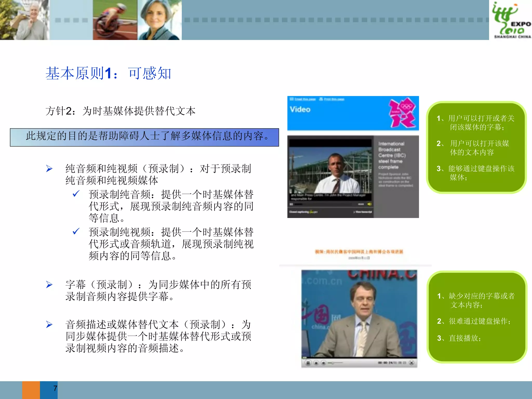Click the Expo 2010 Shanghai logo
The image size is (532, 399).
tap(510, 20)
